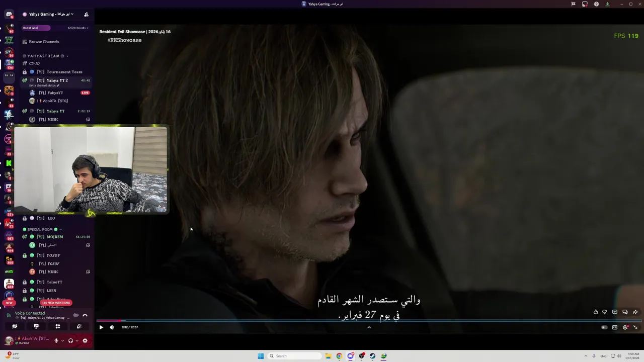Open the video live chat replies icon
The height and width of the screenshot is (362, 644).
[625, 312]
